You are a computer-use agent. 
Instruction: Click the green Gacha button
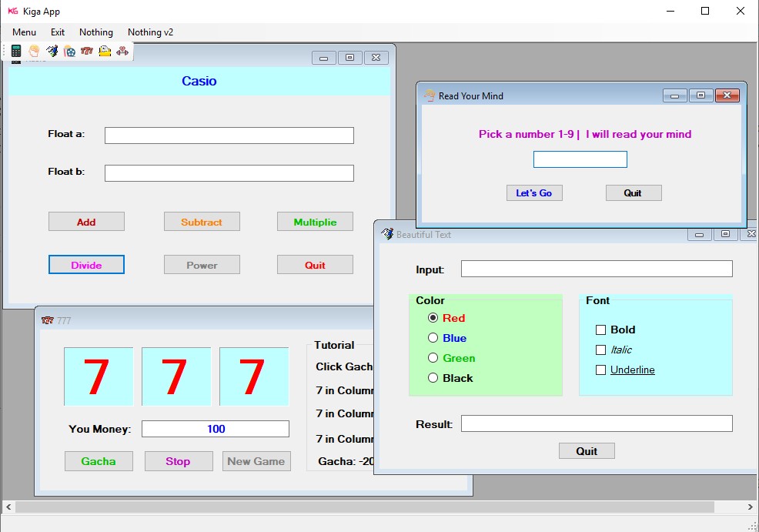click(x=99, y=461)
